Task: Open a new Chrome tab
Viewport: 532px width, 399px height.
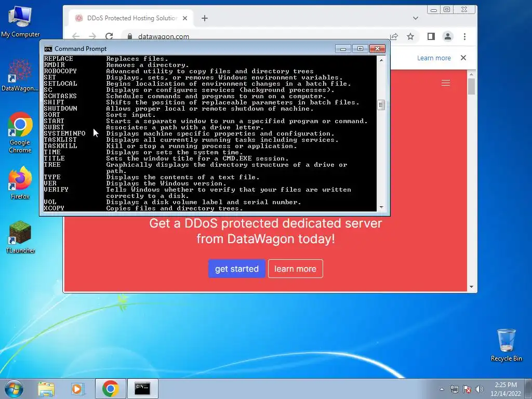Action: tap(205, 18)
